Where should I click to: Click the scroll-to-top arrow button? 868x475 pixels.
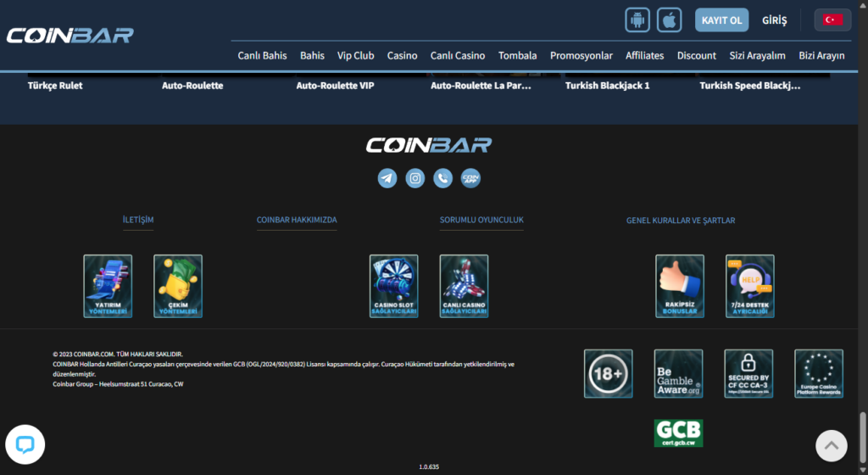coord(831,444)
